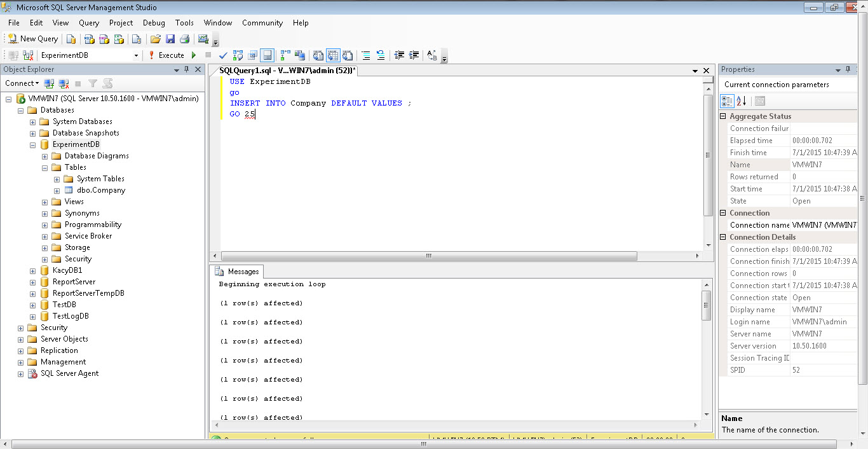
Task: Display Estimated Execution Plan icon
Action: 238,55
